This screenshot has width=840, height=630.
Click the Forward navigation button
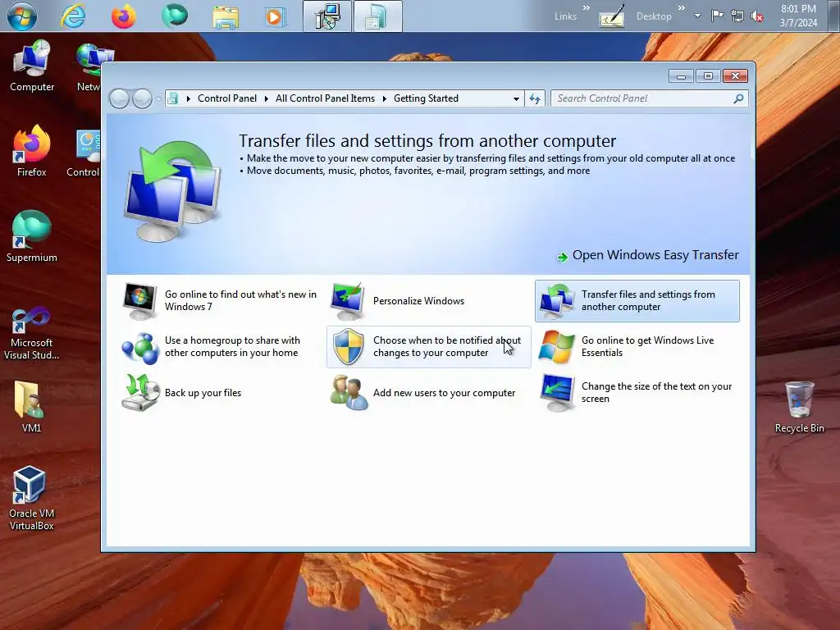142,98
